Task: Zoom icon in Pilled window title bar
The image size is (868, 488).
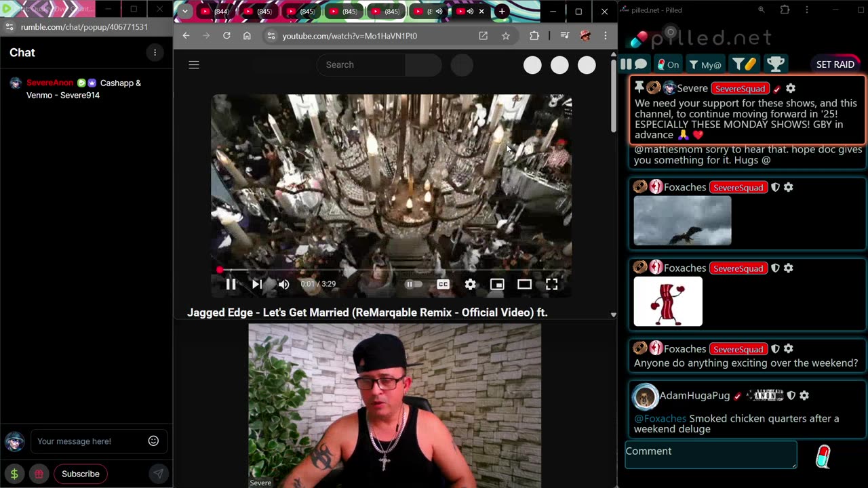Action: (761, 10)
